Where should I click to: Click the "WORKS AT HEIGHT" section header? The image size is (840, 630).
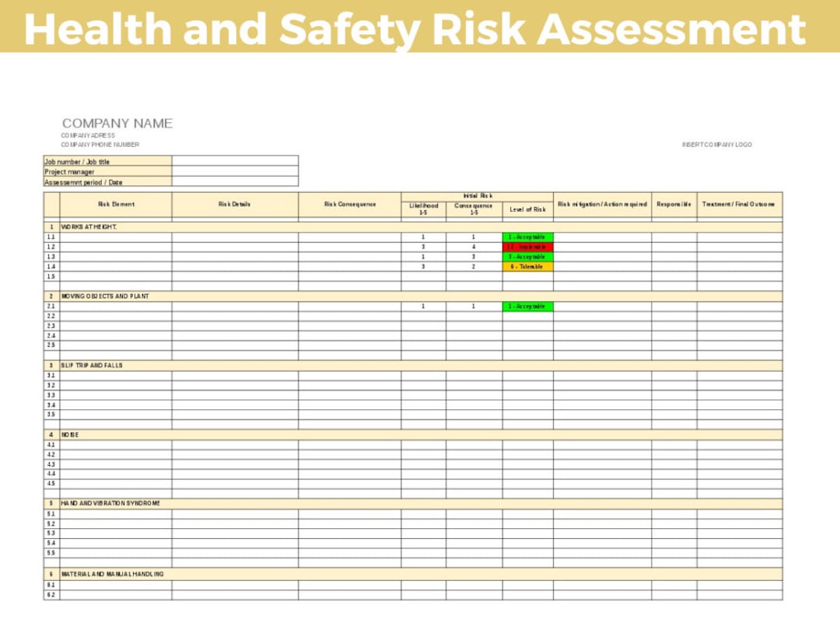coord(93,227)
